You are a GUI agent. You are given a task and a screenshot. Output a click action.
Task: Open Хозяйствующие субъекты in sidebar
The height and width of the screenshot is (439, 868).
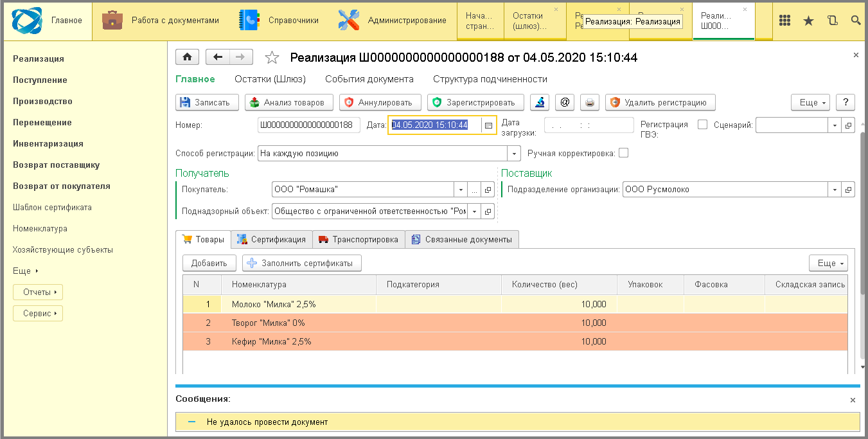[x=63, y=249]
